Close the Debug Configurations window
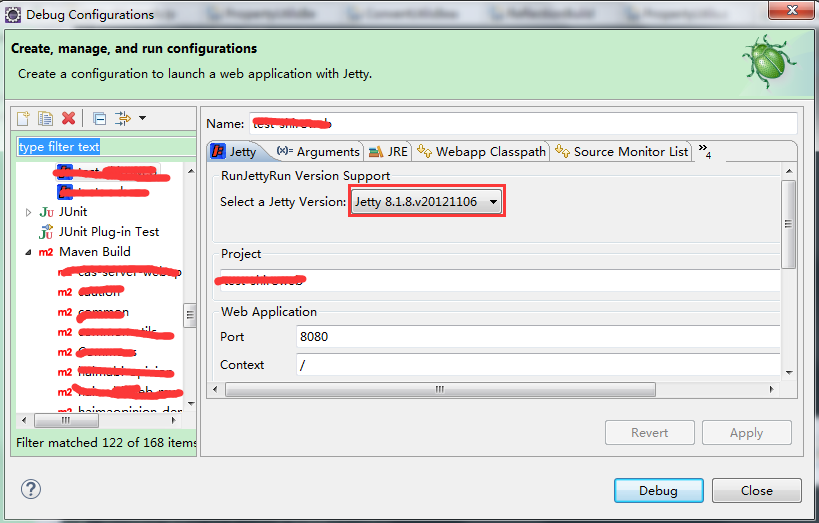The width and height of the screenshot is (819, 523). [791, 10]
